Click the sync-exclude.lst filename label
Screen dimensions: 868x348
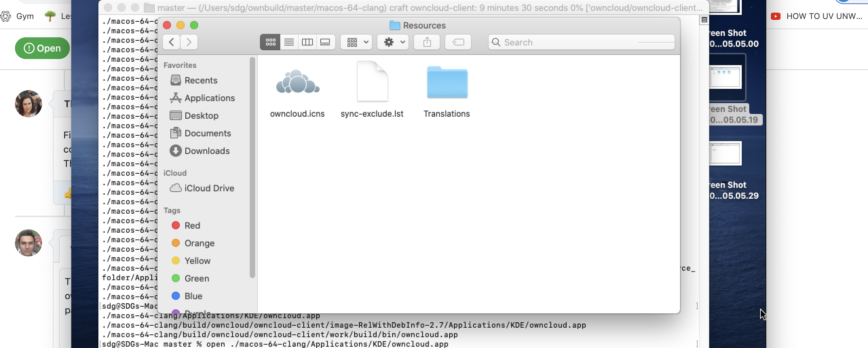tap(372, 114)
